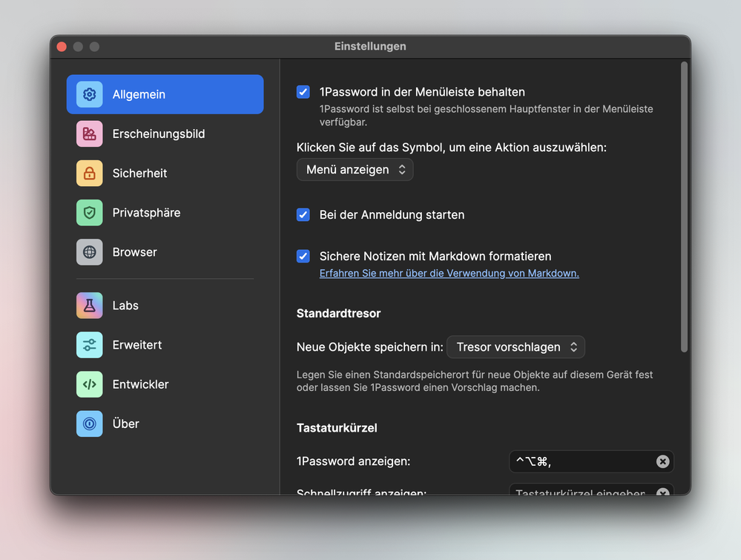This screenshot has width=741, height=560.
Task: Click the settings pane vertical scrollbar
Action: [684, 208]
